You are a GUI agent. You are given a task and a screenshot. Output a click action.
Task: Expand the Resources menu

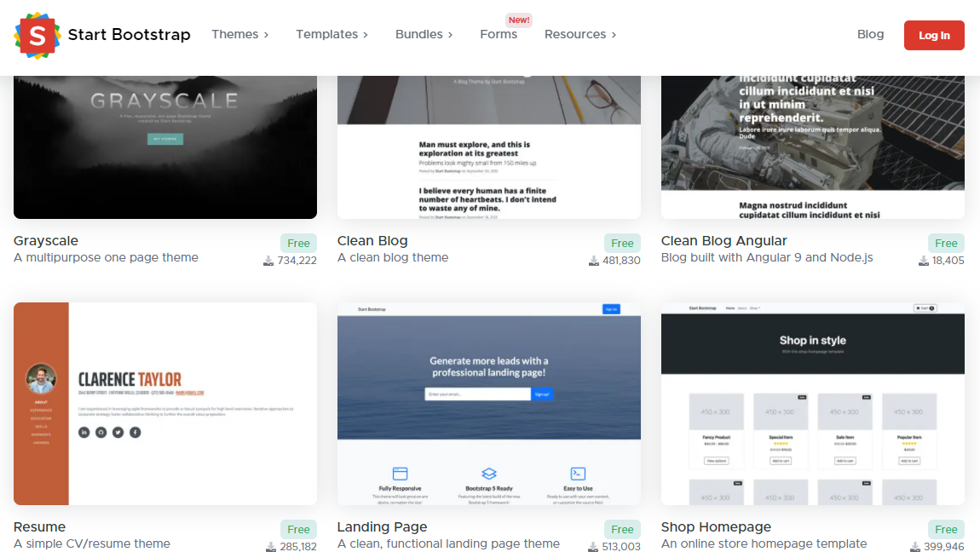(580, 34)
